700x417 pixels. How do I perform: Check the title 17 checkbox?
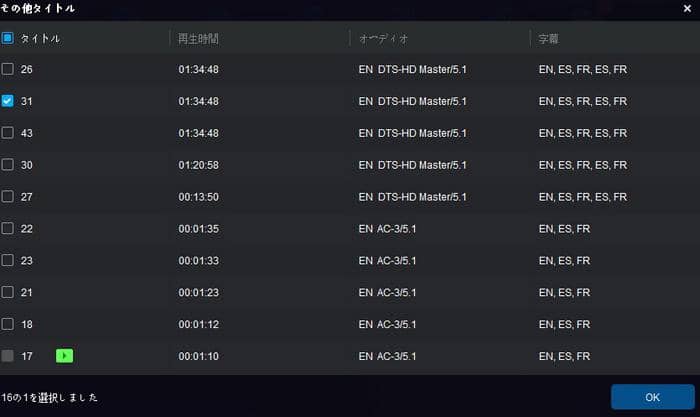click(8, 355)
